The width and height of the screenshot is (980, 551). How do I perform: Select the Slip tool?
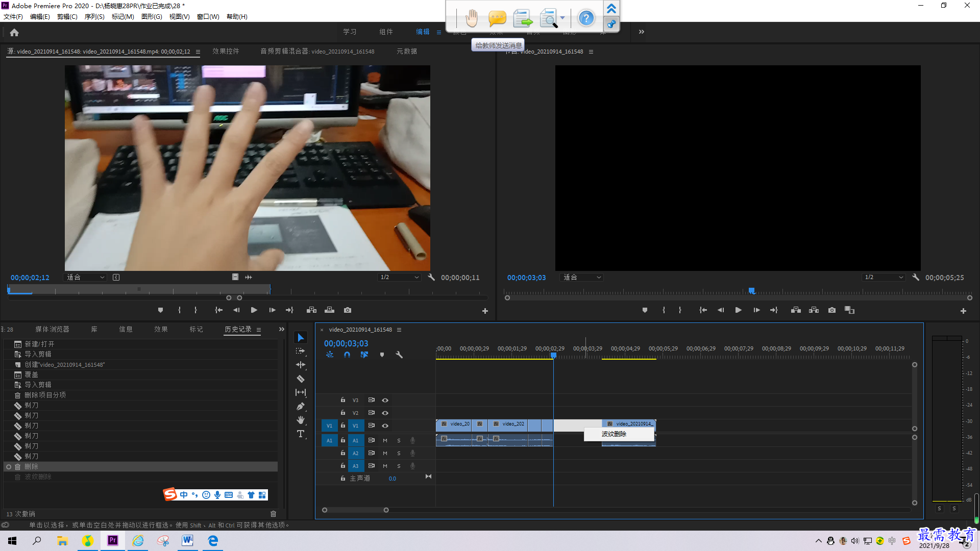301,392
